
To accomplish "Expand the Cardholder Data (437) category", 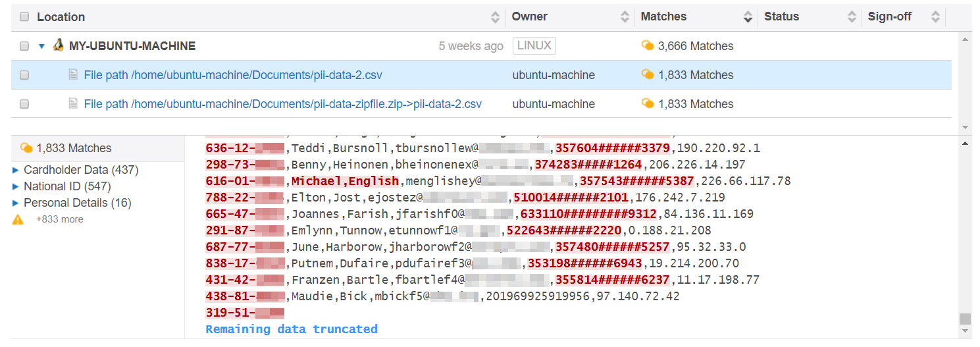I will (x=16, y=170).
